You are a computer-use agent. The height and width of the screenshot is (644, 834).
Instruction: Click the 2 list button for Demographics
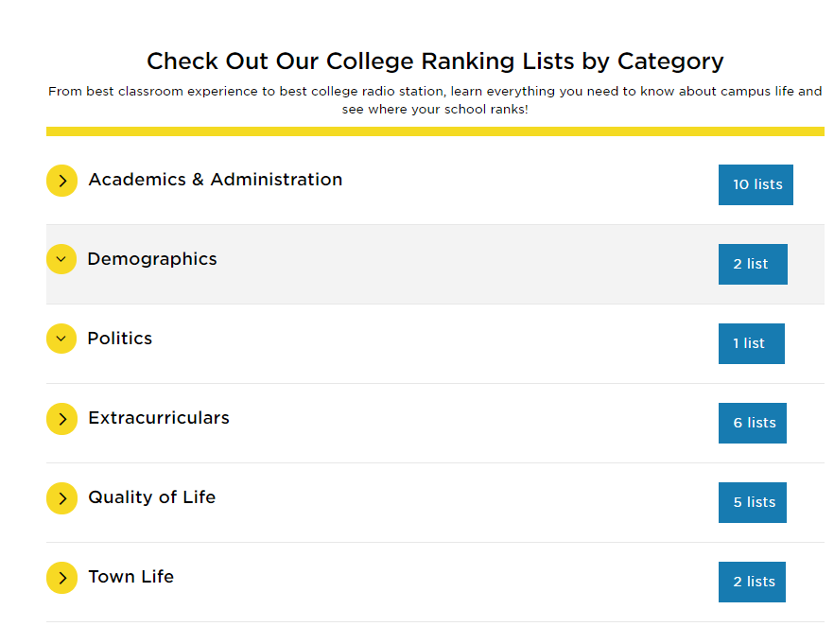(753, 264)
